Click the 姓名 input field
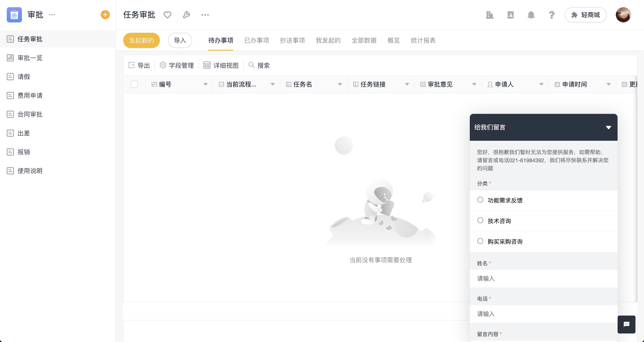The image size is (644, 342). point(543,278)
